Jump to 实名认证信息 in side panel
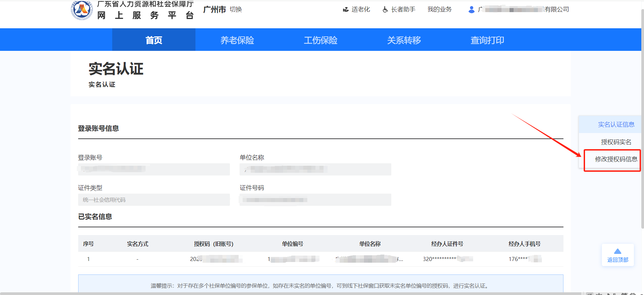The width and height of the screenshot is (644, 295). [616, 125]
